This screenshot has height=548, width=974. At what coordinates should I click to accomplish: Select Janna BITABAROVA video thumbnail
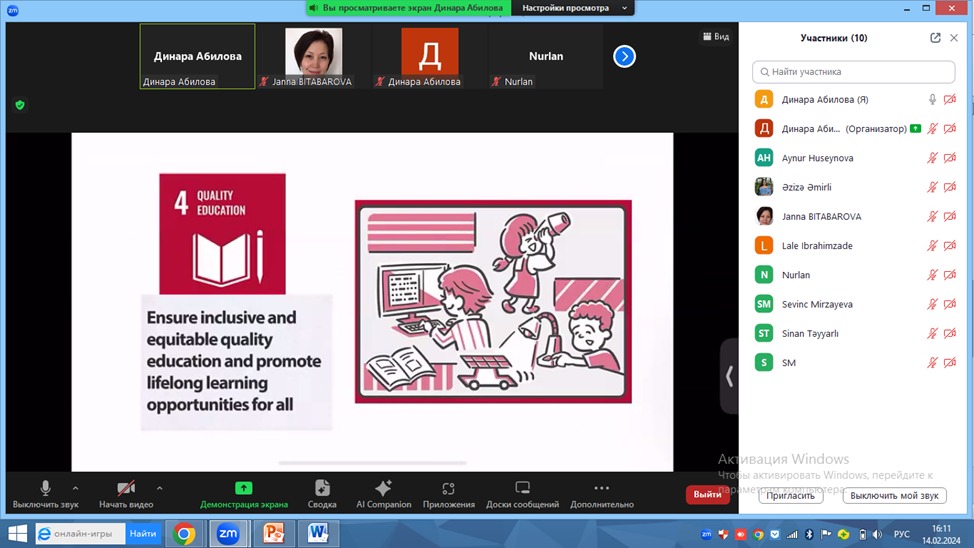(x=314, y=57)
